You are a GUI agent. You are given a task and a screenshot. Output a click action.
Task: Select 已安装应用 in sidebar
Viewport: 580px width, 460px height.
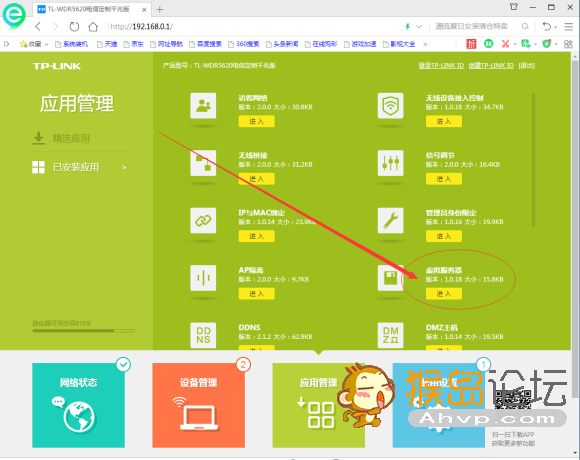pyautogui.click(x=76, y=167)
